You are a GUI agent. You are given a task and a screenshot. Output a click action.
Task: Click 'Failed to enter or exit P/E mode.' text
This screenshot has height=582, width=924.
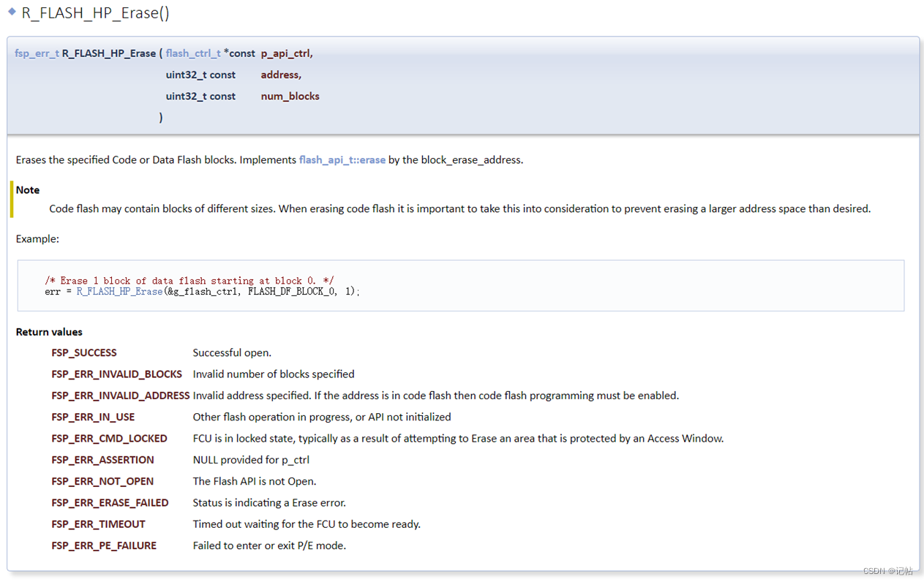[269, 545]
